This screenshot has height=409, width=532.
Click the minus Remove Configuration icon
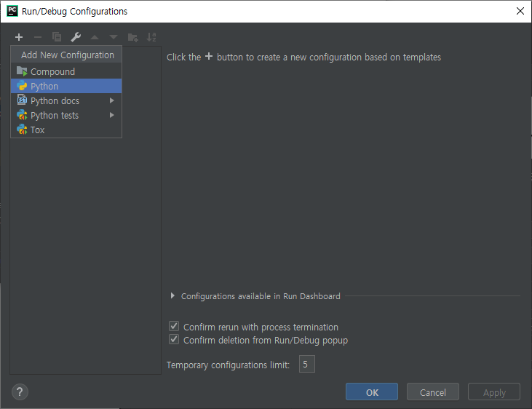click(38, 37)
